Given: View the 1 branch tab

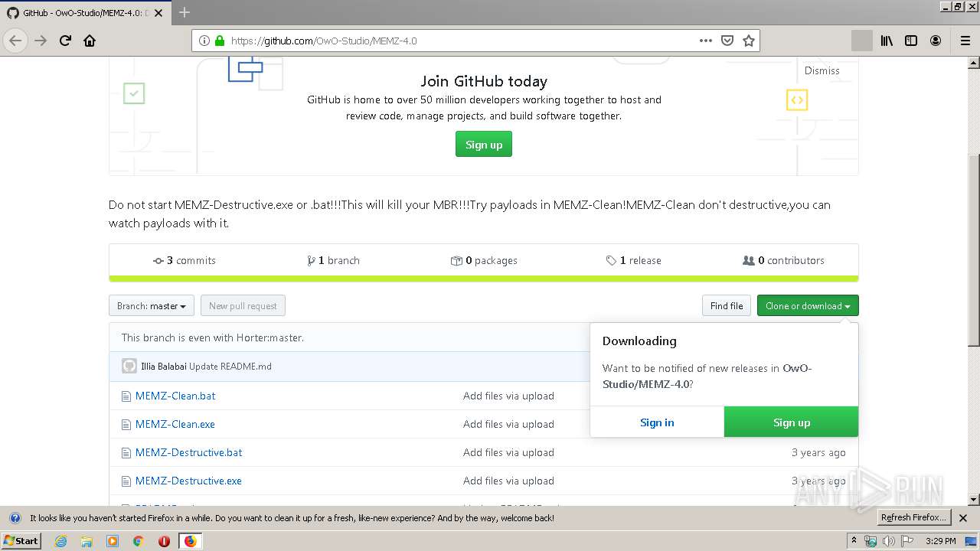Looking at the screenshot, I should 333,260.
